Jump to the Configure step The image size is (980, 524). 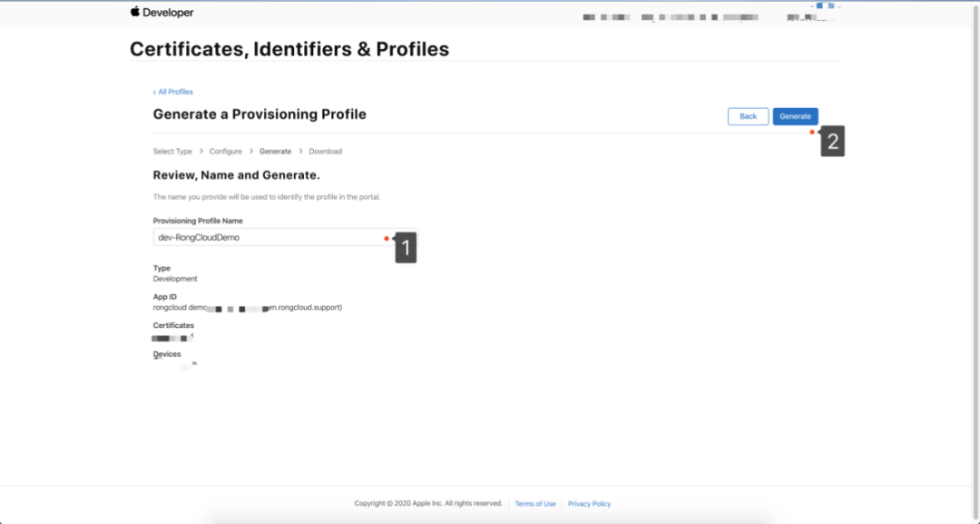pyautogui.click(x=226, y=152)
